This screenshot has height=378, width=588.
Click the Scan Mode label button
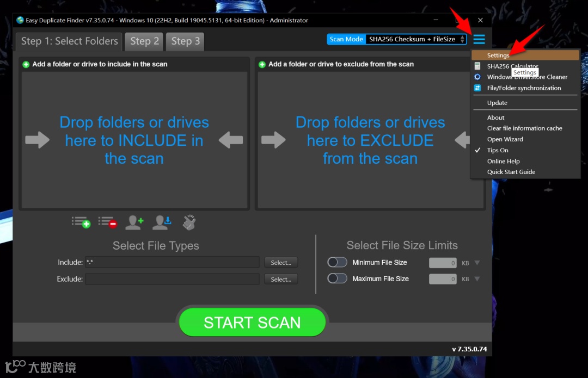click(346, 39)
